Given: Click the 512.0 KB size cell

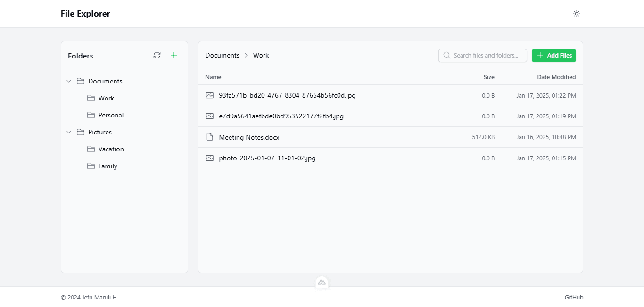Looking at the screenshot, I should tap(483, 137).
